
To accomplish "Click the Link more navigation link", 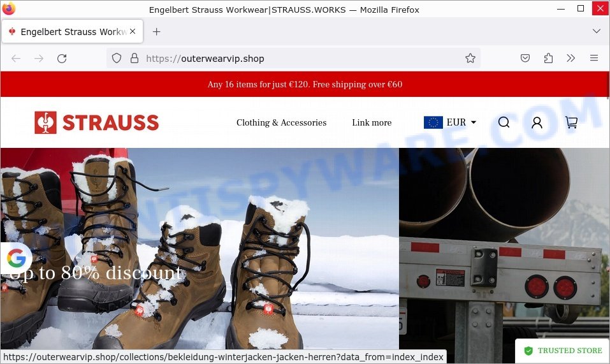I will click(372, 122).
